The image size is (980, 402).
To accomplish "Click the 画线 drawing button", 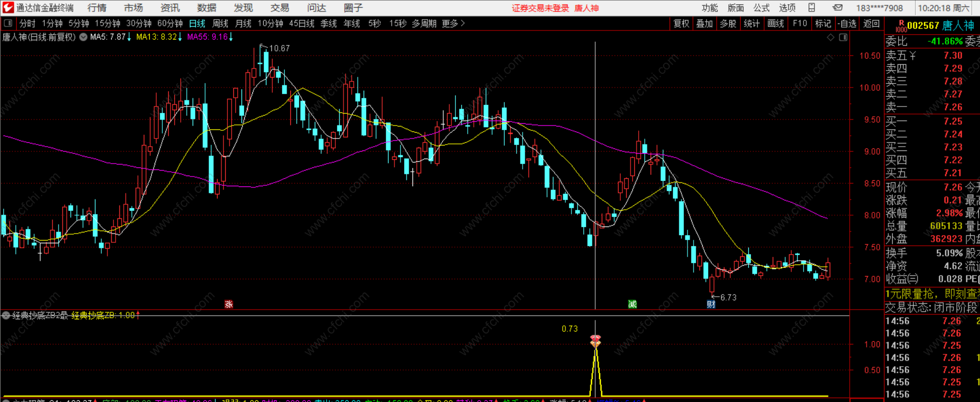I will click(x=775, y=23).
